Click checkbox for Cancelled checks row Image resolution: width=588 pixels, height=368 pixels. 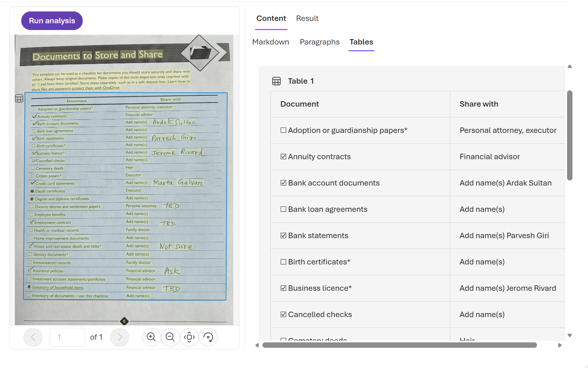coord(283,314)
